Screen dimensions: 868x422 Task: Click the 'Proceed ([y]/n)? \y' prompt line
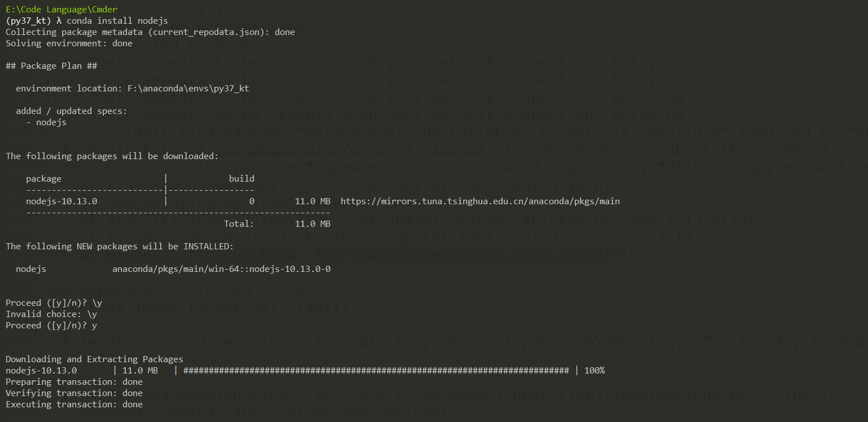pos(54,303)
